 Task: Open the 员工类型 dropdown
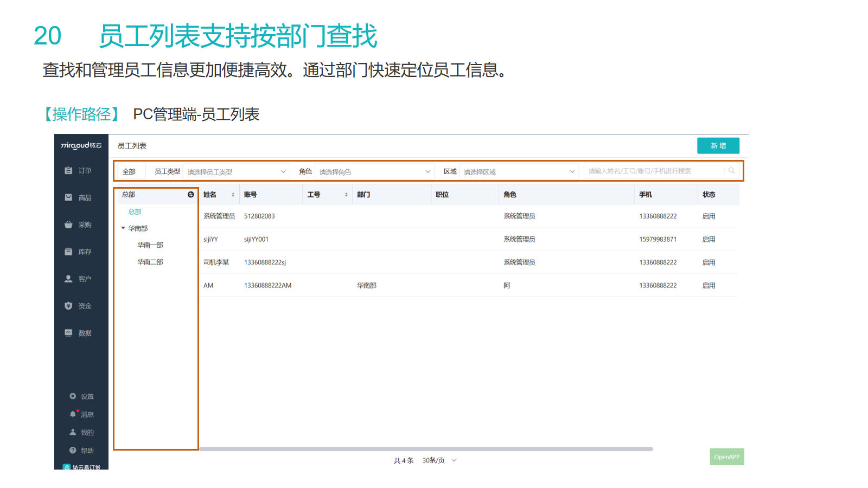(x=237, y=171)
